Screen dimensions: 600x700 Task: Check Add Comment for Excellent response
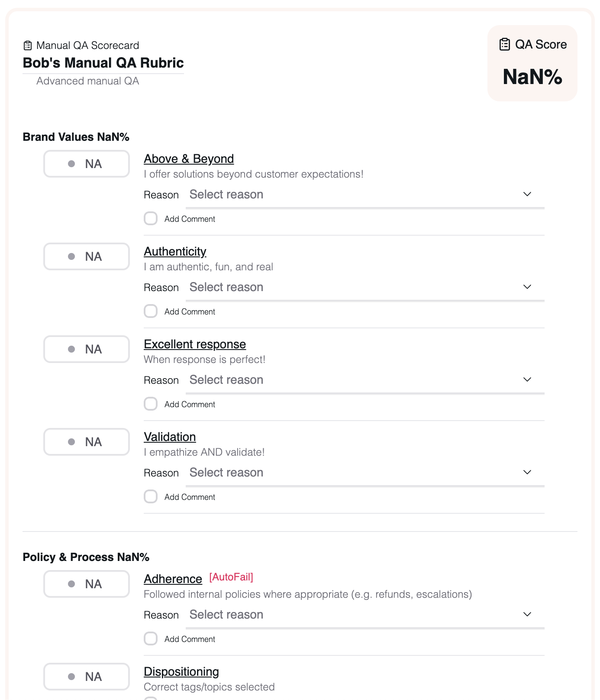pos(151,404)
